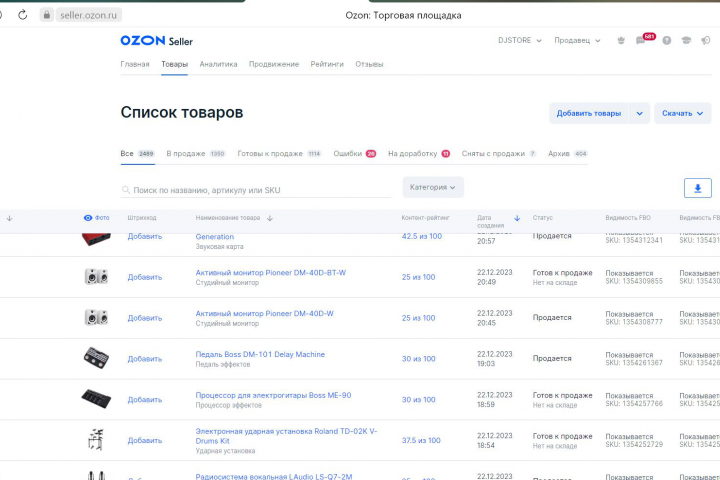Open Процессор для электрогитары Boss ME-90
Image resolution: width=720 pixels, height=480 pixels.
click(x=273, y=395)
